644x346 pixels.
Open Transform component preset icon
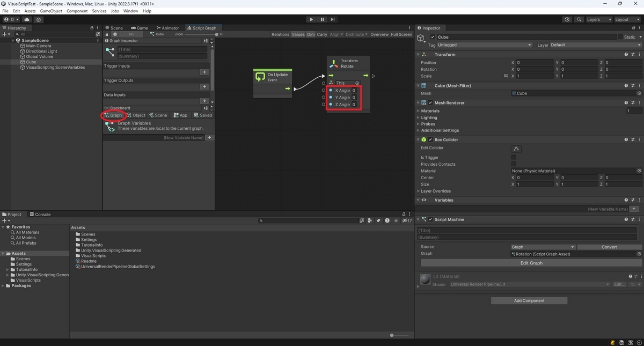(633, 54)
